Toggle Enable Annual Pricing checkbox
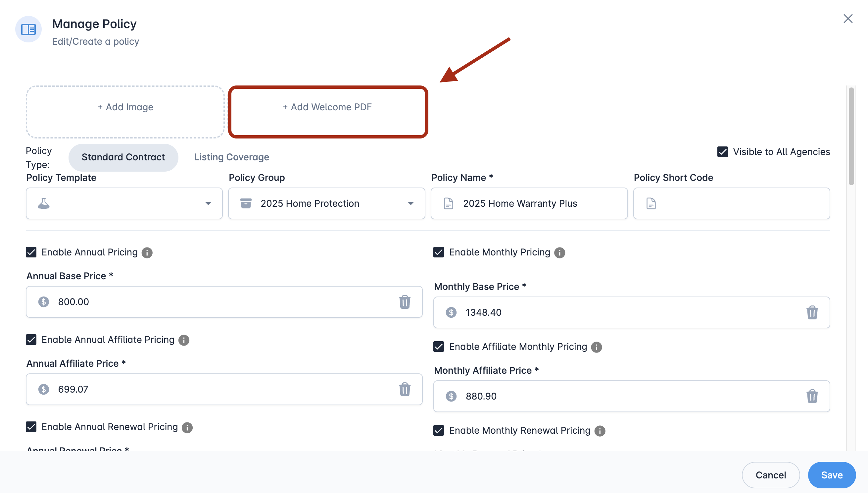The image size is (868, 493). pos(31,252)
